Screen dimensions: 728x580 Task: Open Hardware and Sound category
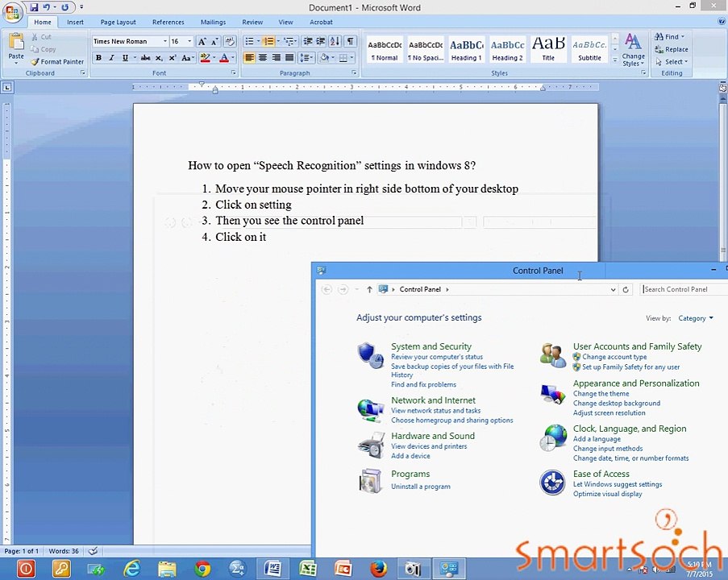[433, 436]
